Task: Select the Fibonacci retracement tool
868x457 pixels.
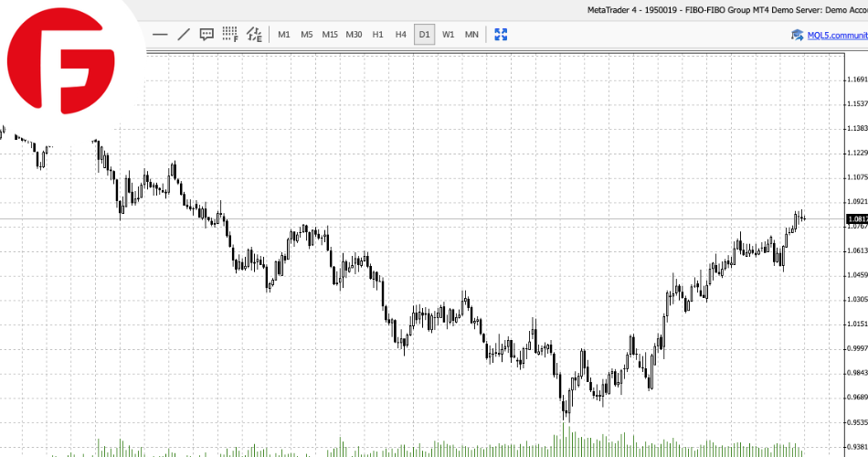Action: 230,35
